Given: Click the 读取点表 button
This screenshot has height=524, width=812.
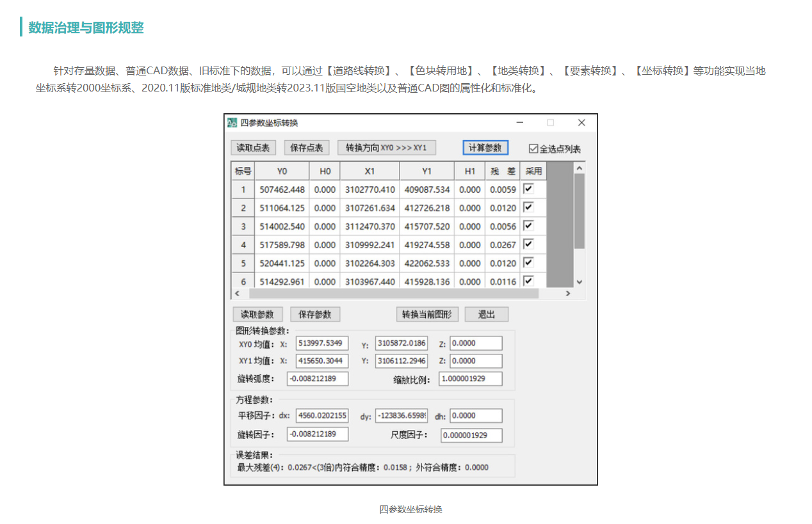Looking at the screenshot, I should (253, 148).
